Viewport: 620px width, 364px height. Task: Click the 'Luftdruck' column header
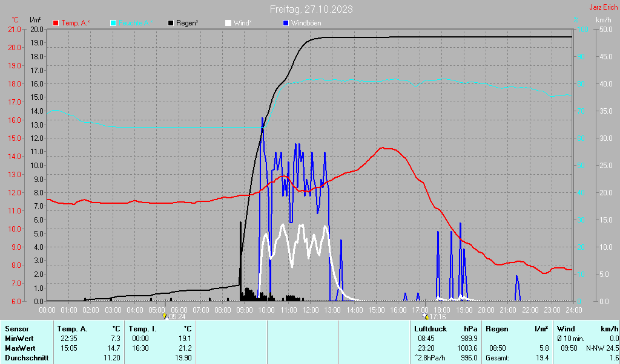pos(430,329)
